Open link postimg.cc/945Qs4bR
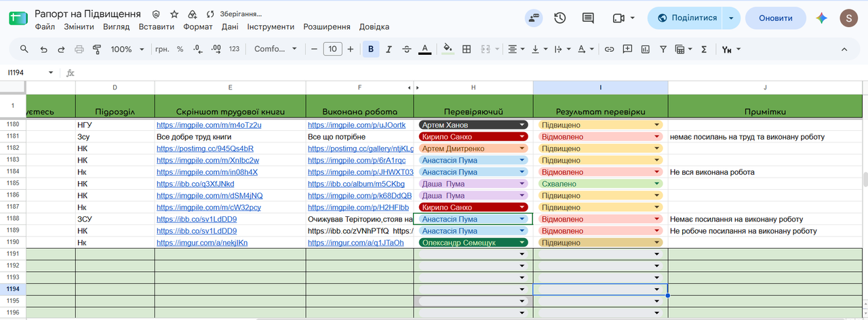The height and width of the screenshot is (320, 868). (x=205, y=148)
